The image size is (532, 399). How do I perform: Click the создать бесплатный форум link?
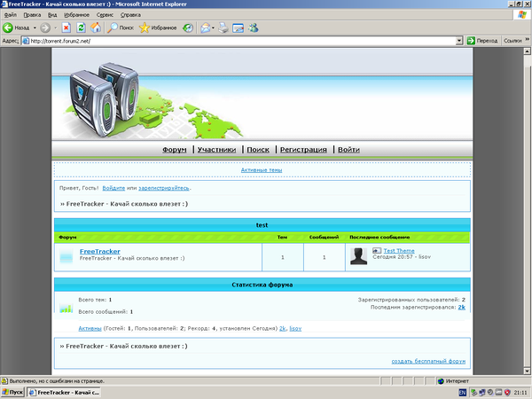tap(428, 362)
